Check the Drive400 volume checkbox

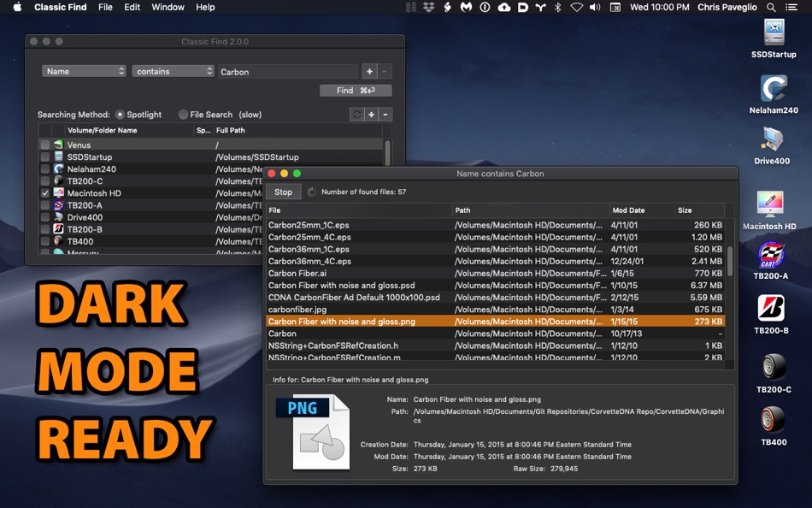[45, 217]
